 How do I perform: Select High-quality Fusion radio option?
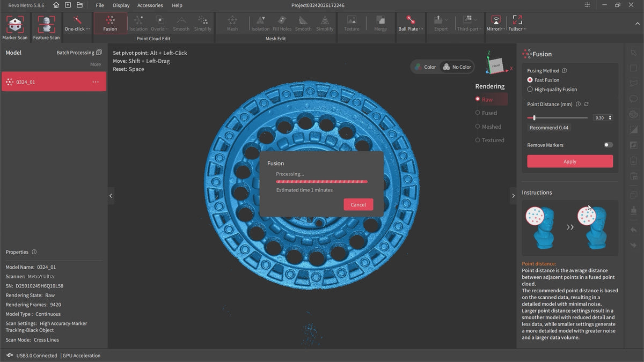pos(530,90)
